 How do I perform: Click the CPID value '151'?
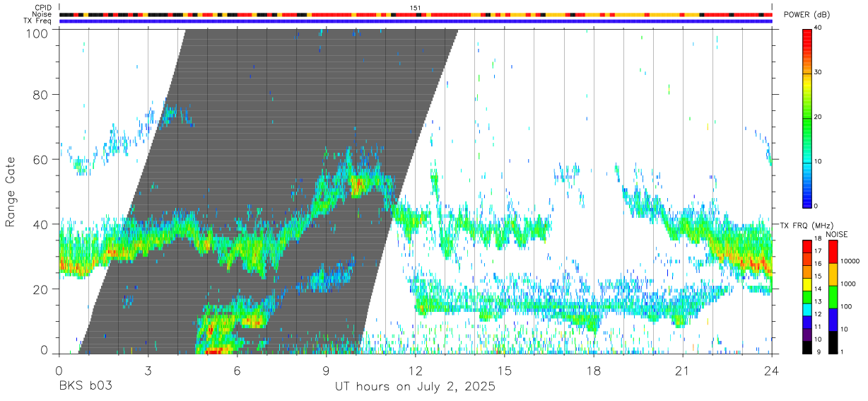416,8
